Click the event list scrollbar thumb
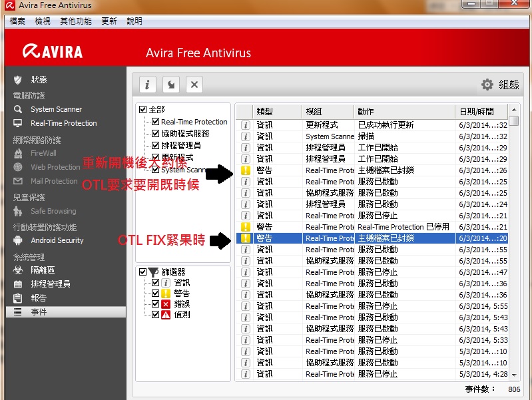 point(514,121)
